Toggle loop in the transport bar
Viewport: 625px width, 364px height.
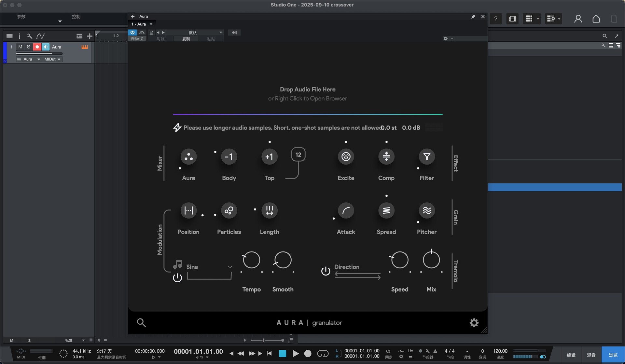pyautogui.click(x=323, y=354)
